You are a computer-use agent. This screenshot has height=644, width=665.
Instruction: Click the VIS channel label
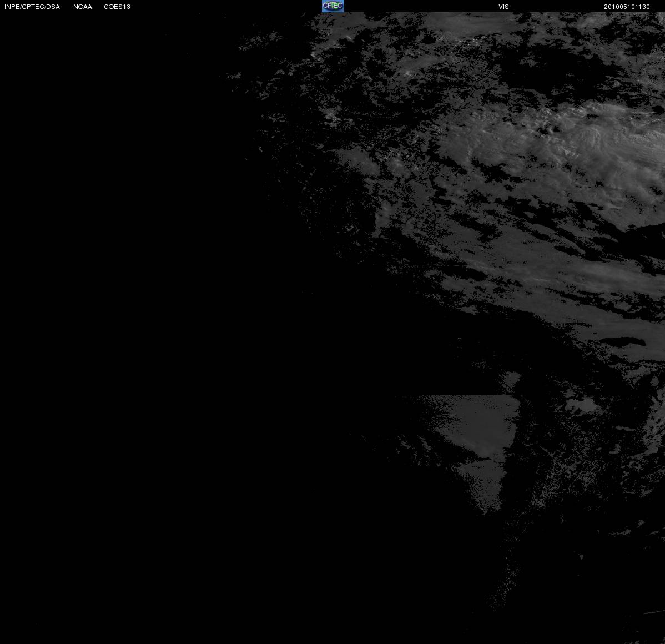[x=504, y=7]
